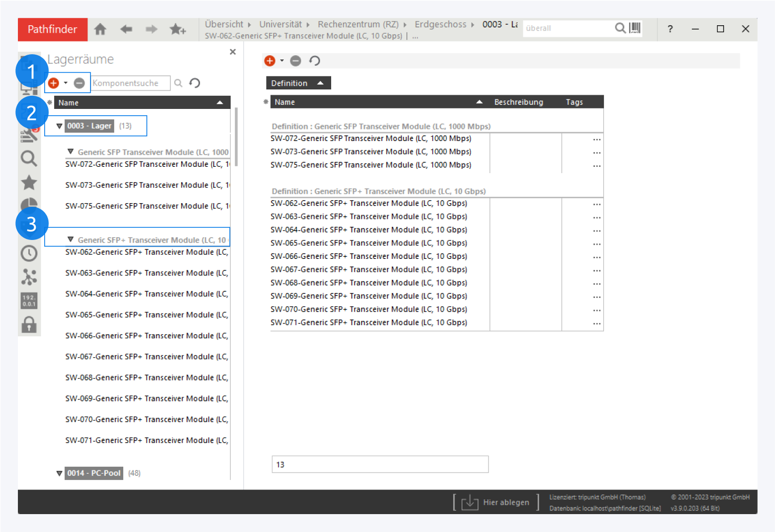The width and height of the screenshot is (775, 532).
Task: Click the Definition grouping header
Action: click(298, 83)
